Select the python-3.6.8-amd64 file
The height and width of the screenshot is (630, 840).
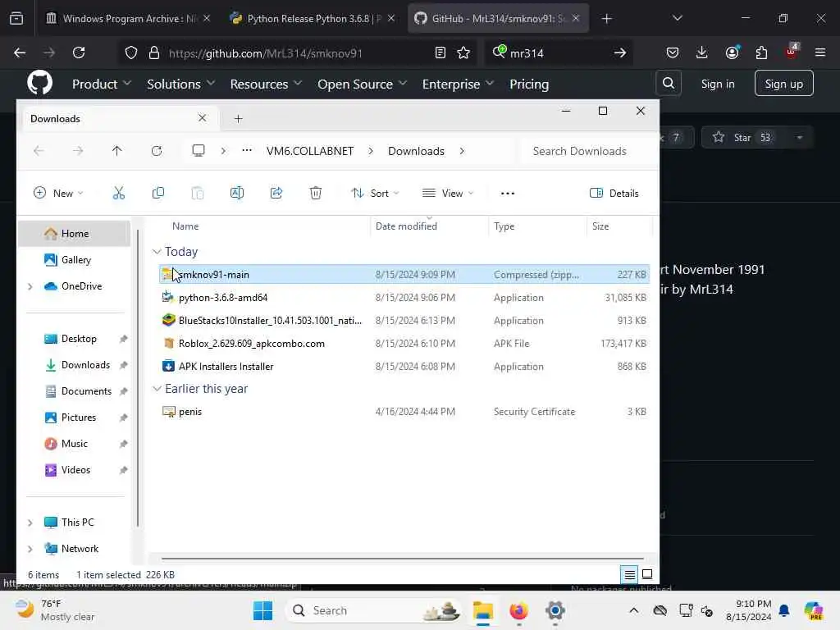[404, 297]
